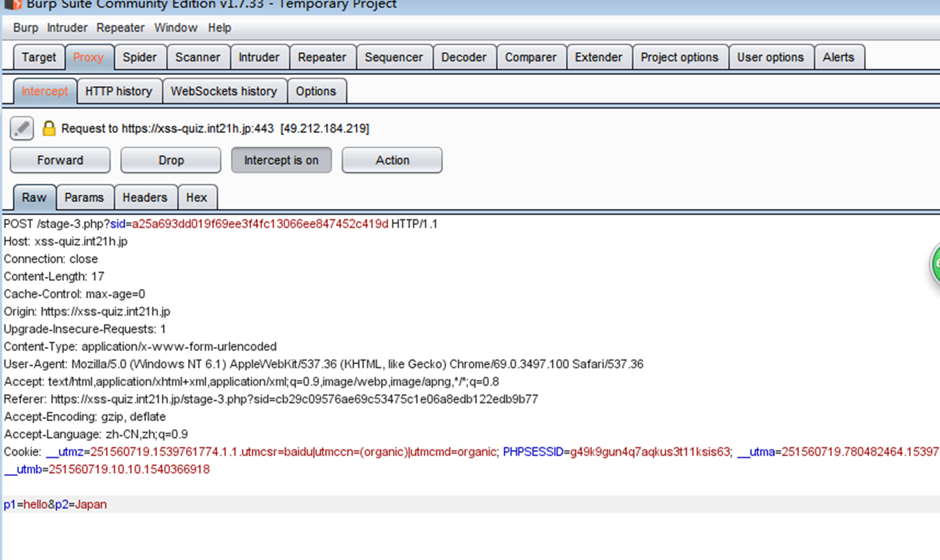Click the p1=hello&p2=Japan request body

click(55, 504)
